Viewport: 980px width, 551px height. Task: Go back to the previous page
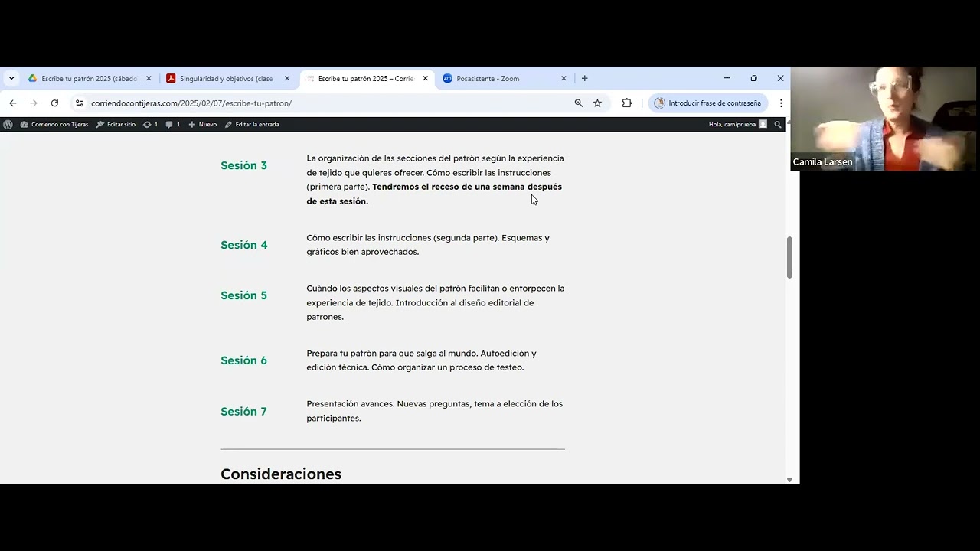pyautogui.click(x=12, y=103)
